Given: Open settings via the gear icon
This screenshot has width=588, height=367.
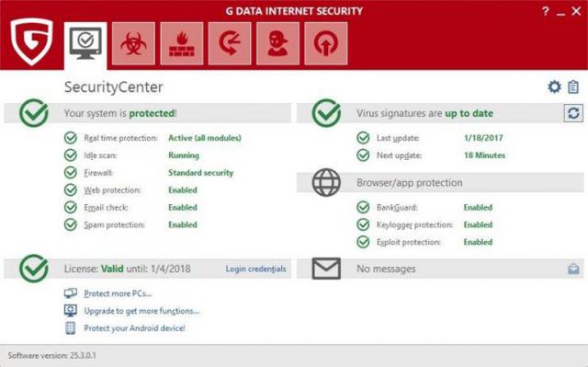Looking at the screenshot, I should tap(554, 86).
